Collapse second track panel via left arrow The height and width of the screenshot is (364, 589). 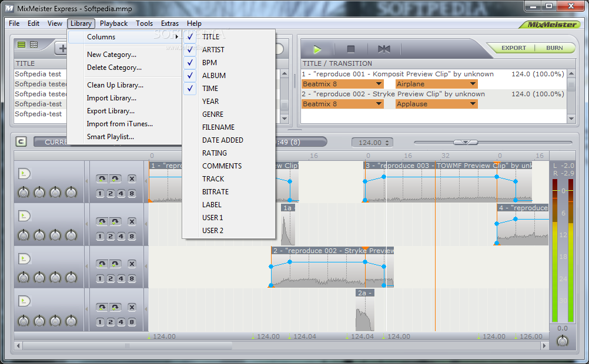coord(86,224)
